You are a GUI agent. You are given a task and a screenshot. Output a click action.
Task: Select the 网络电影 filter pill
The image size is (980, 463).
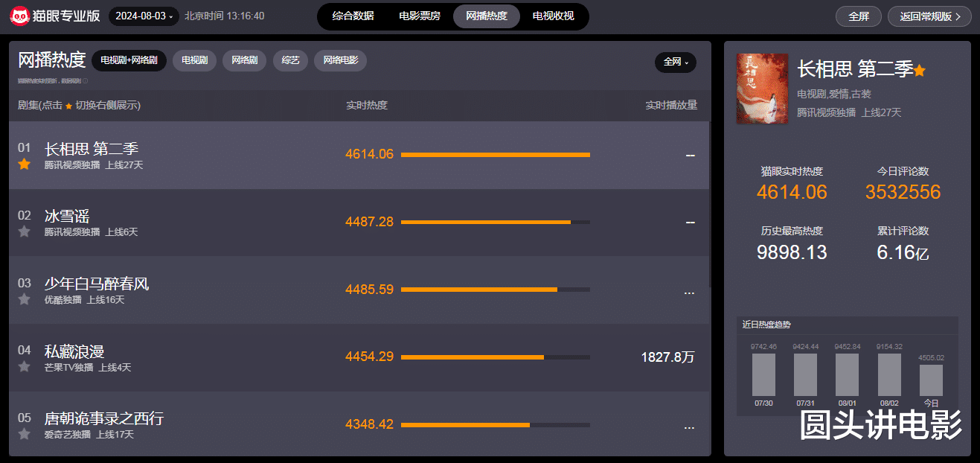(340, 60)
